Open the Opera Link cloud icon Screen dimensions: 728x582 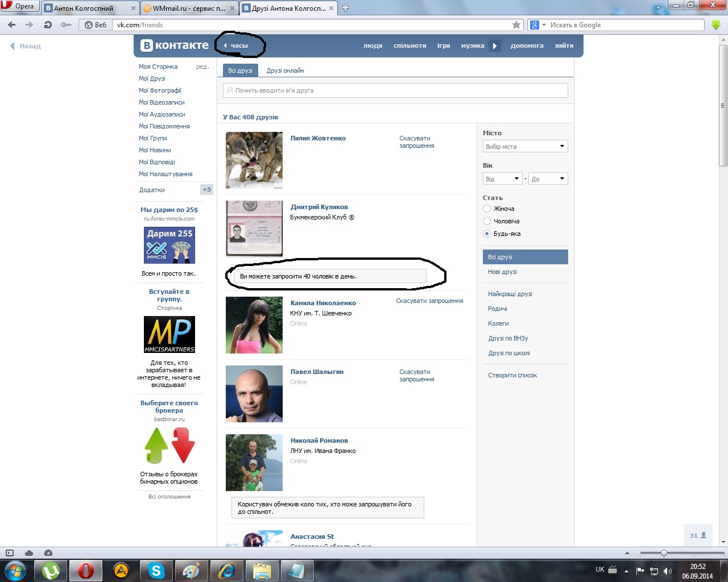(29, 553)
